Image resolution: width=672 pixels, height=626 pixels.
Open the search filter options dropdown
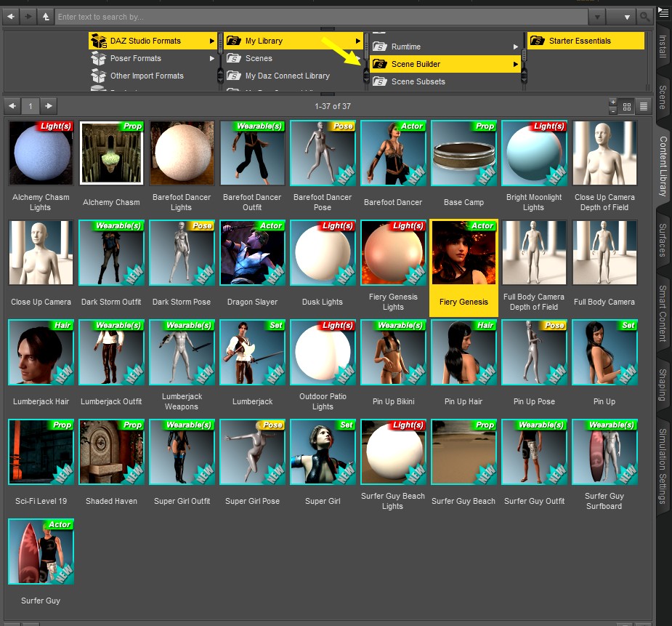tap(626, 17)
